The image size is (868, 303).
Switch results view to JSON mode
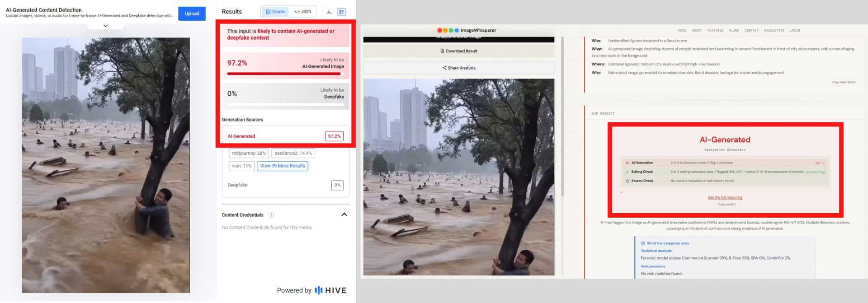pyautogui.click(x=303, y=12)
